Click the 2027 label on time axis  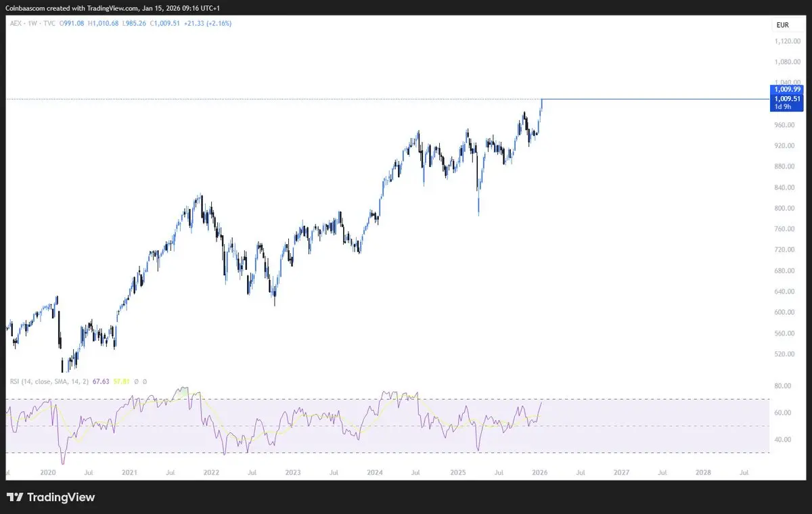(x=621, y=471)
